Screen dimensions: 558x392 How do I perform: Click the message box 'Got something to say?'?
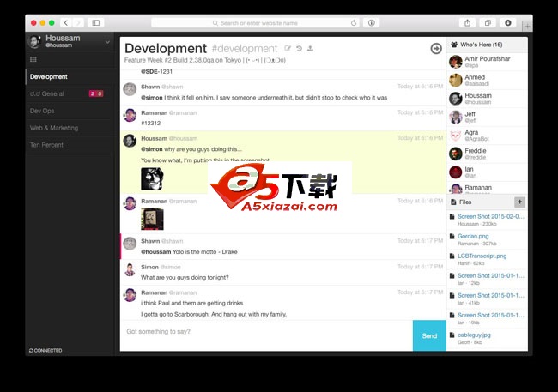coord(266,335)
